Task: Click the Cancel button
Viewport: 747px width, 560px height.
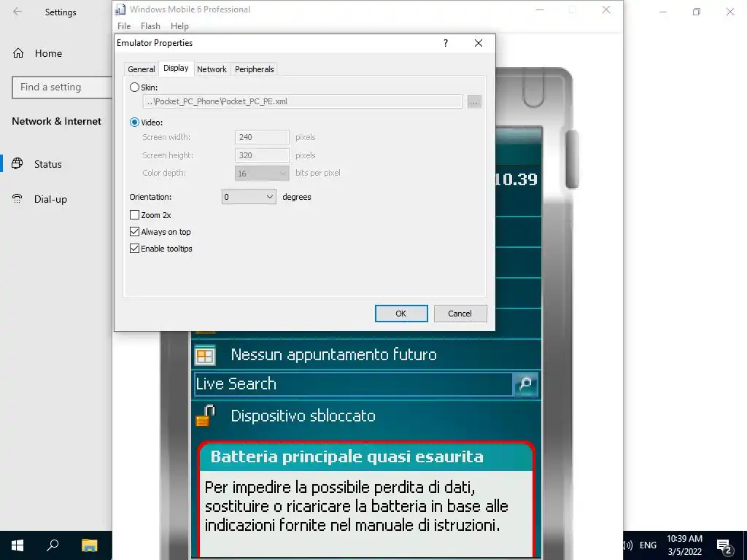Action: coord(460,314)
